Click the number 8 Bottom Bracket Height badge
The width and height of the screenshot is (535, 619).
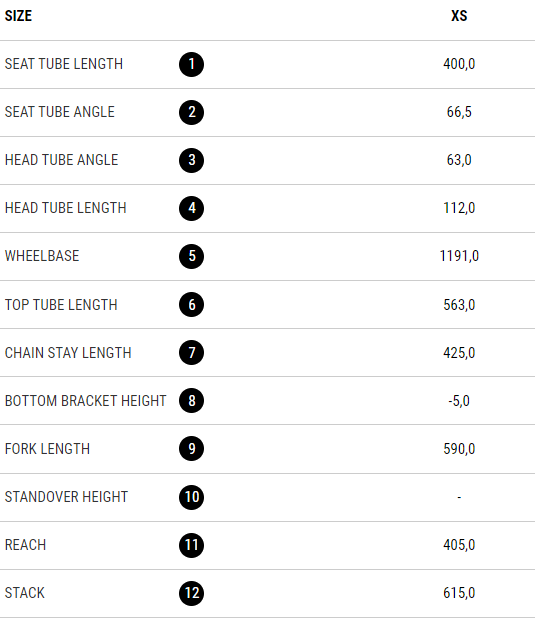pyautogui.click(x=191, y=401)
